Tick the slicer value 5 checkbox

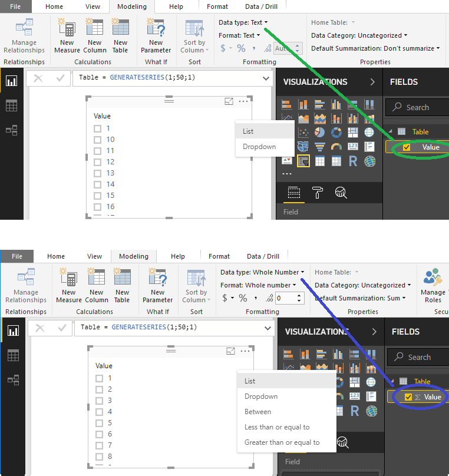click(99, 423)
